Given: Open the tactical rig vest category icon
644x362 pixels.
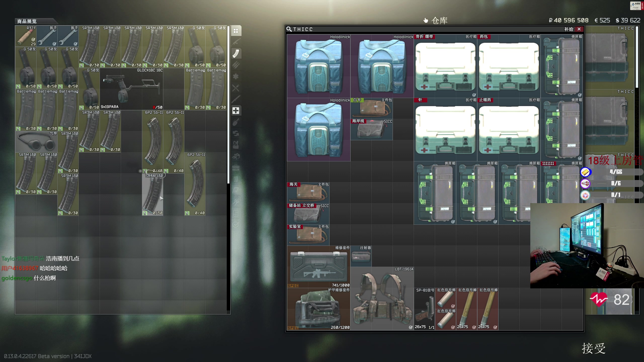Looking at the screenshot, I should (236, 145).
